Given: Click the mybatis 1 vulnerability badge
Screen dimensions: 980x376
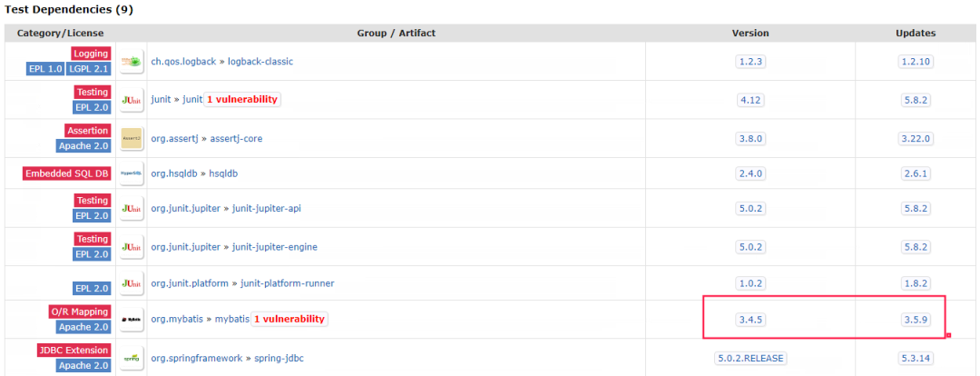Looking at the screenshot, I should pyautogui.click(x=289, y=320).
